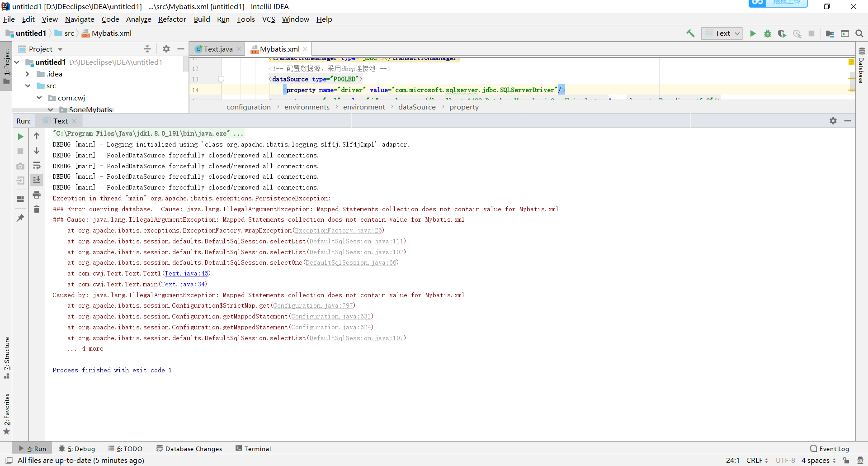Hide the Project panel with minus icon
This screenshot has height=466, width=868.
tap(181, 49)
